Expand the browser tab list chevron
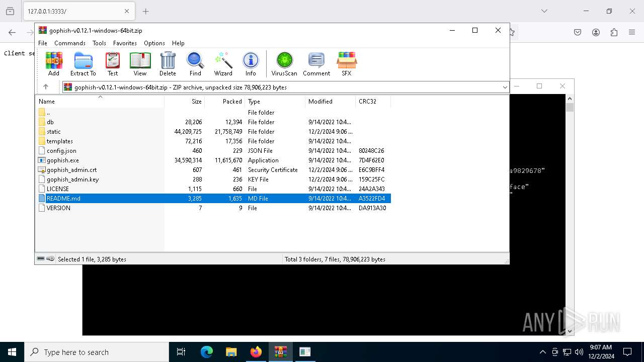Viewport: 644px width, 362px height. pyautogui.click(x=544, y=11)
